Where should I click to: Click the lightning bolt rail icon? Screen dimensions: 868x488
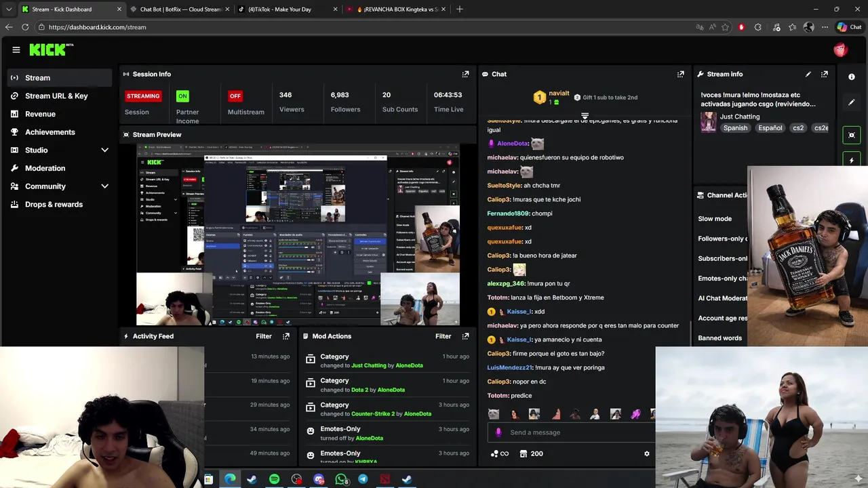click(852, 160)
